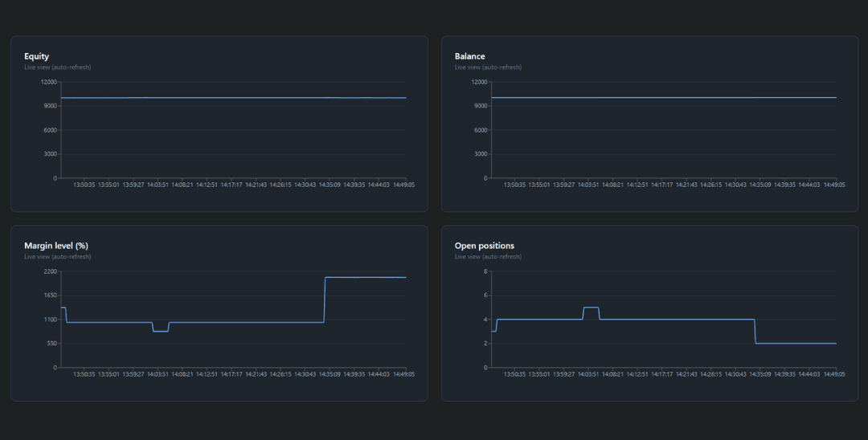Click the Live view subtitle under Balance
This screenshot has height=440, width=868.
pos(488,67)
